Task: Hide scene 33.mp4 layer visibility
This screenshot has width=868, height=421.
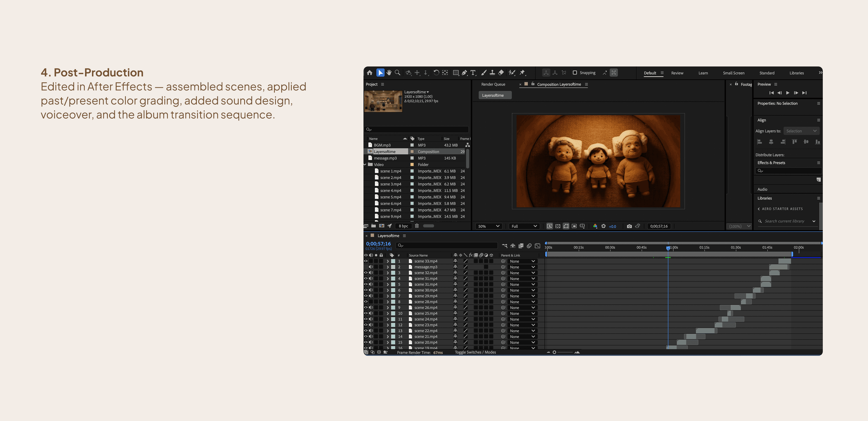Action: pos(366,261)
